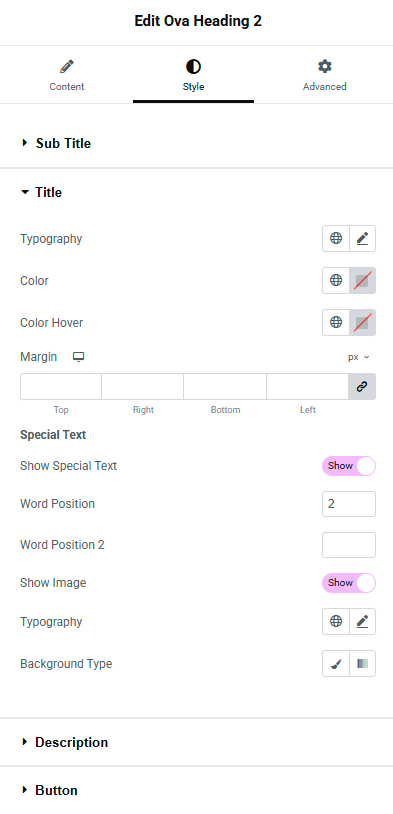Click the Word Position 2 input field

tap(349, 545)
